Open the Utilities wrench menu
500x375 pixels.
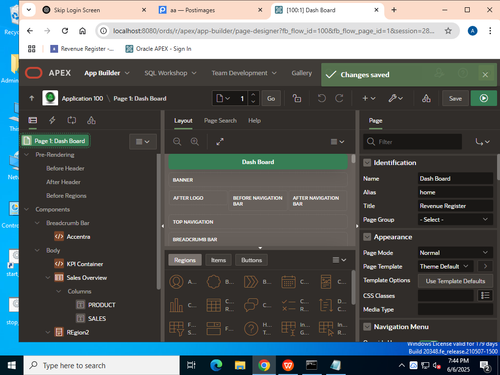click(x=396, y=98)
